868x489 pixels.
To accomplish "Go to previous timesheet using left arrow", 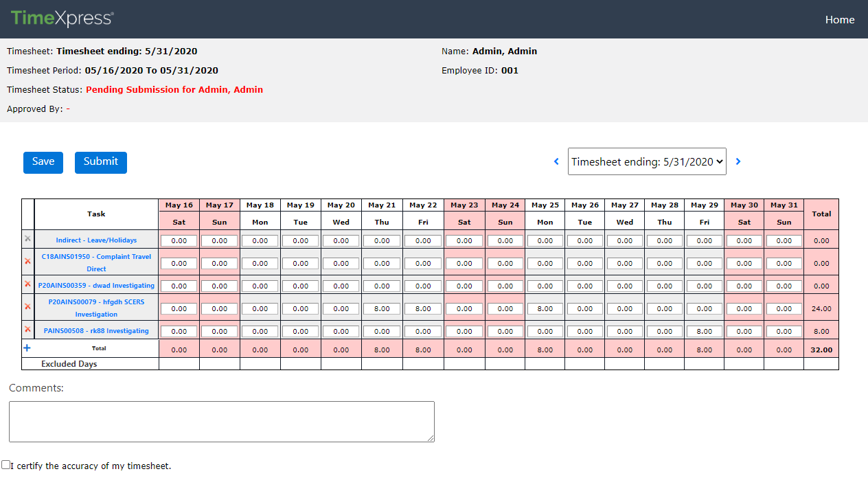I will (x=556, y=161).
